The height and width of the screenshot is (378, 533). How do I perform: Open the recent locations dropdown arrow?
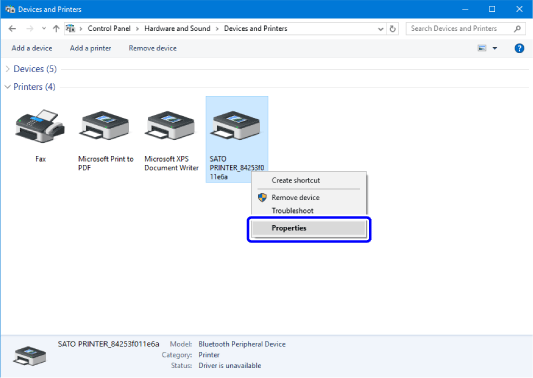click(x=44, y=29)
